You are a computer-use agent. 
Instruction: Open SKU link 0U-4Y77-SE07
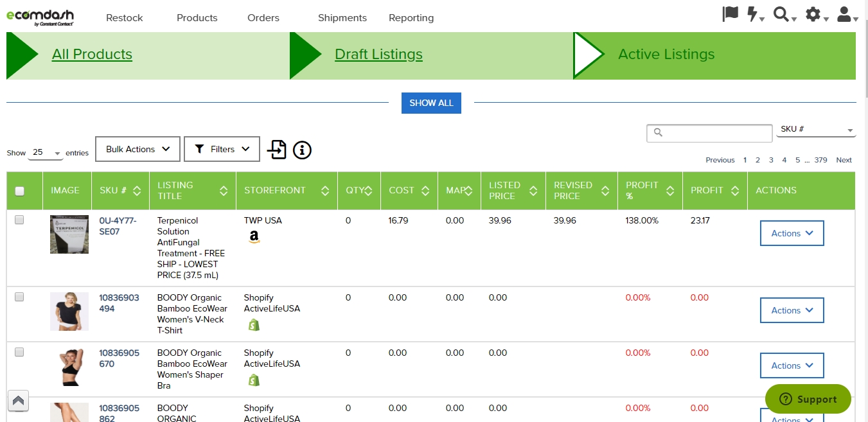(x=118, y=225)
